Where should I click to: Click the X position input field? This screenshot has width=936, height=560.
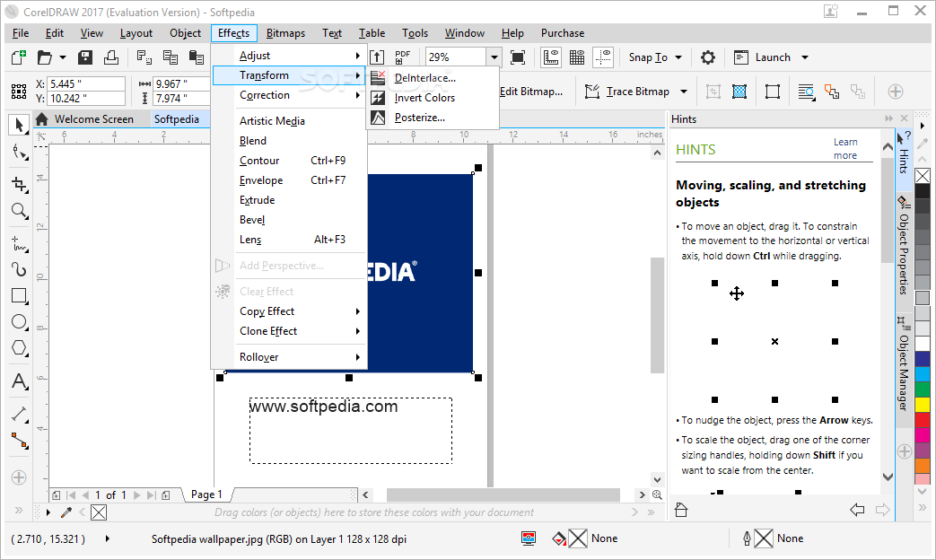[x=86, y=83]
